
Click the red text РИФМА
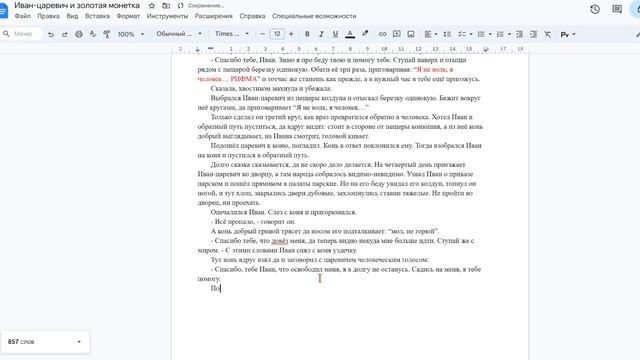click(x=244, y=79)
